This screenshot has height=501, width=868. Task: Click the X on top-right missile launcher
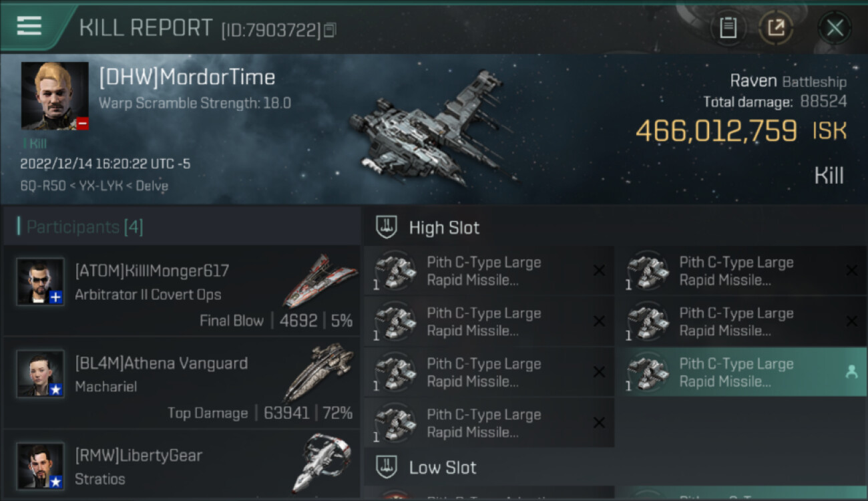[851, 271]
